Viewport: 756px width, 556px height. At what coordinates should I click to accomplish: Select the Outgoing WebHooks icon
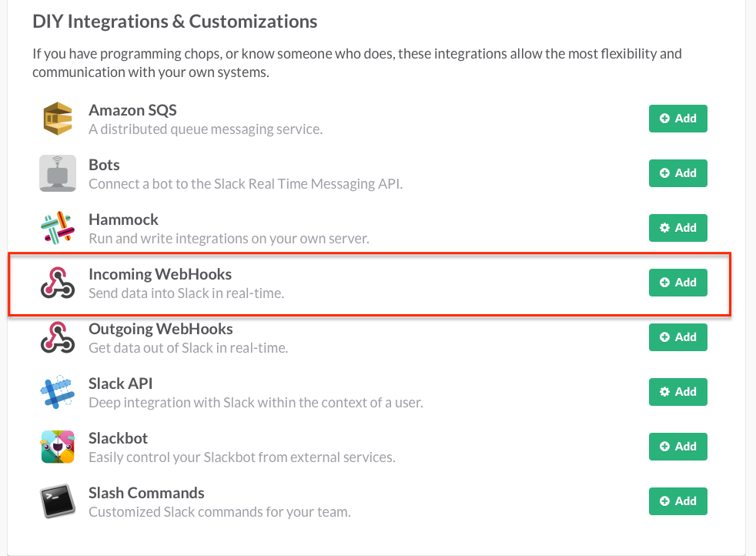tap(57, 337)
